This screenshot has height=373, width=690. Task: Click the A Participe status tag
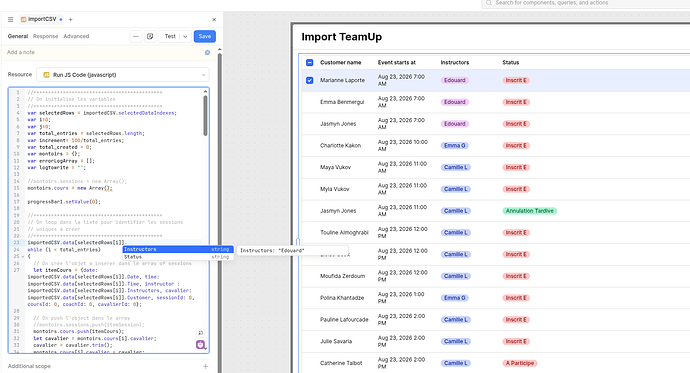click(x=520, y=363)
